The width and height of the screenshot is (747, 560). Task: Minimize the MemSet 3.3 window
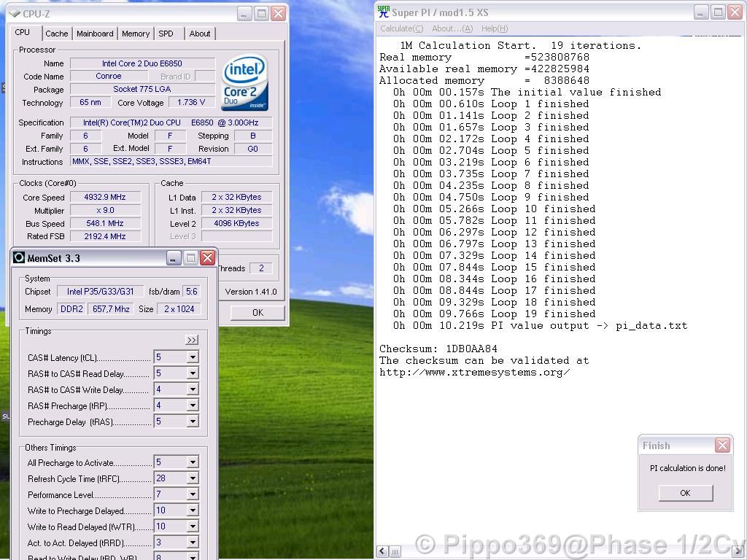[x=174, y=258]
